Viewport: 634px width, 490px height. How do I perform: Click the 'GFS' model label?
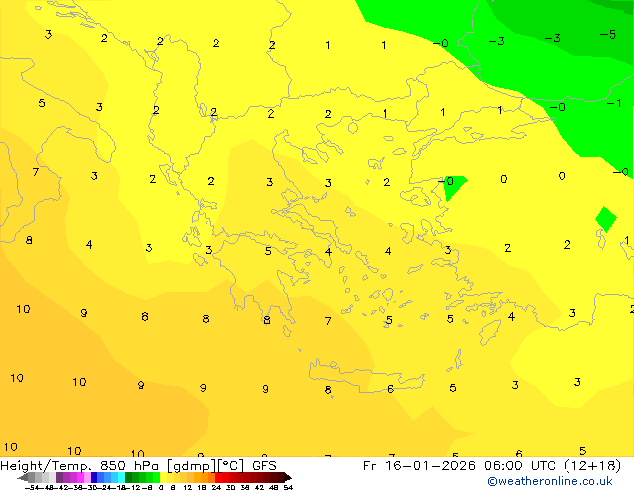(264, 465)
